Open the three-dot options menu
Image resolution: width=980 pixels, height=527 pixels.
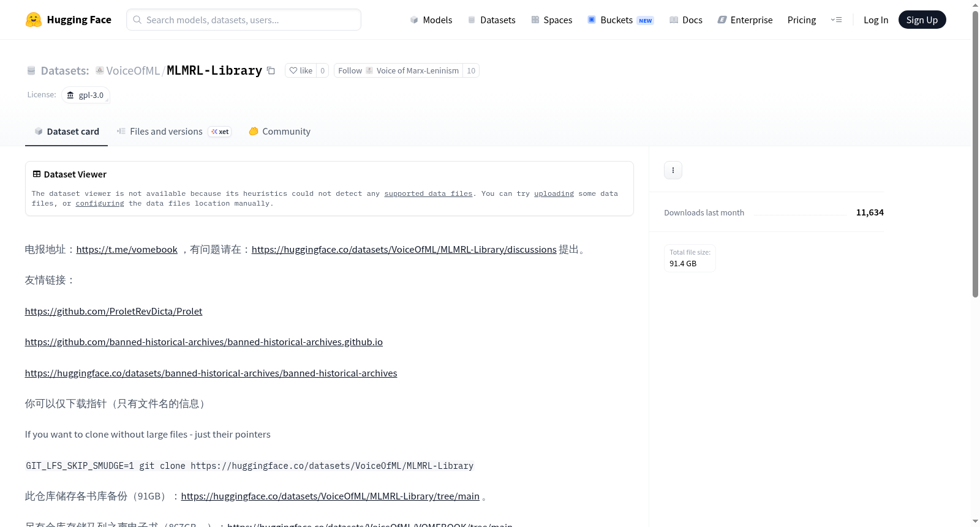(x=673, y=170)
